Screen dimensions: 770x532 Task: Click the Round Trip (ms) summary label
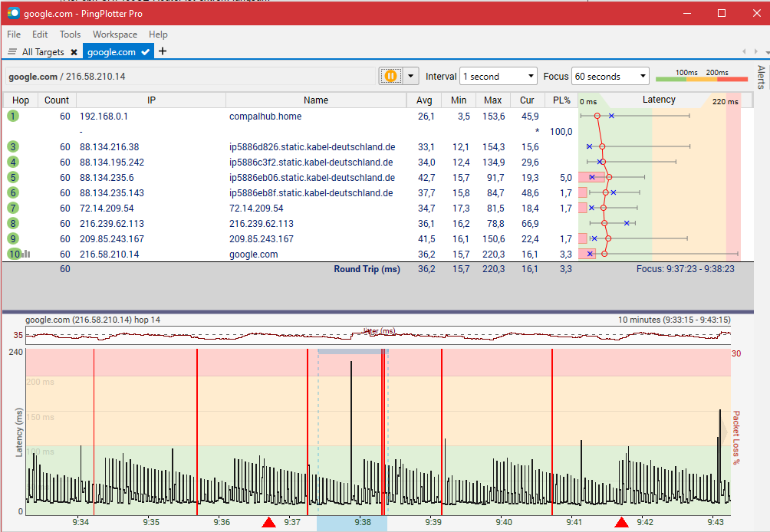point(367,269)
